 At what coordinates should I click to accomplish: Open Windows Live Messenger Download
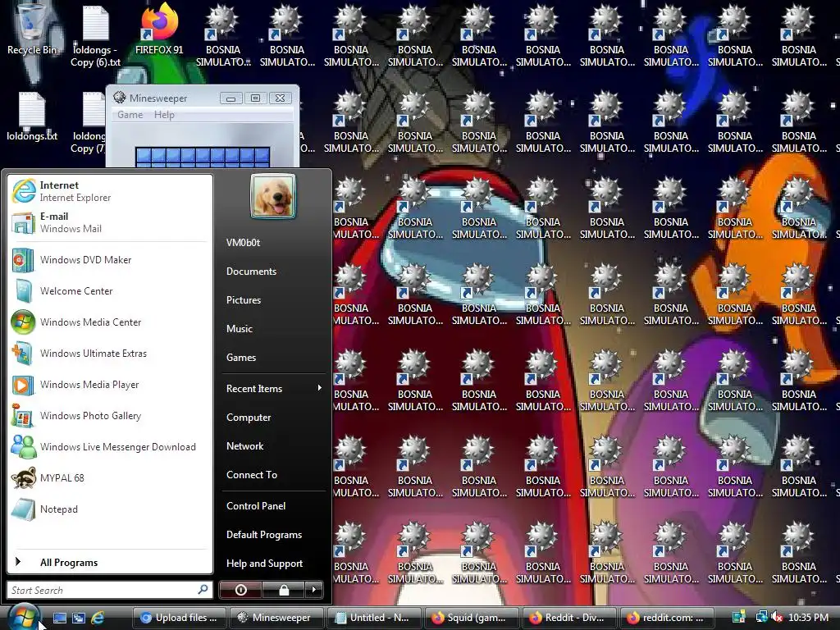coord(110,447)
